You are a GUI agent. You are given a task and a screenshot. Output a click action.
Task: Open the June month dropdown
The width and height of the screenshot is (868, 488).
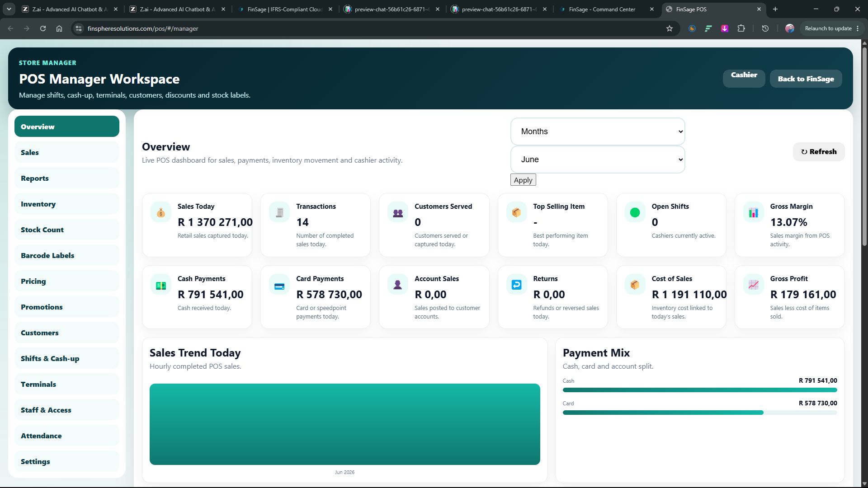click(598, 160)
